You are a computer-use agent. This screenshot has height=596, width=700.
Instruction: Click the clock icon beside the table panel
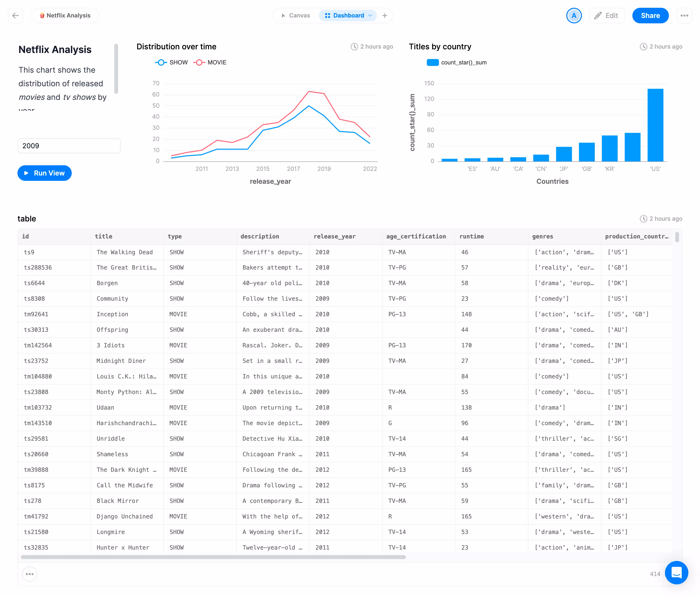[x=644, y=219]
